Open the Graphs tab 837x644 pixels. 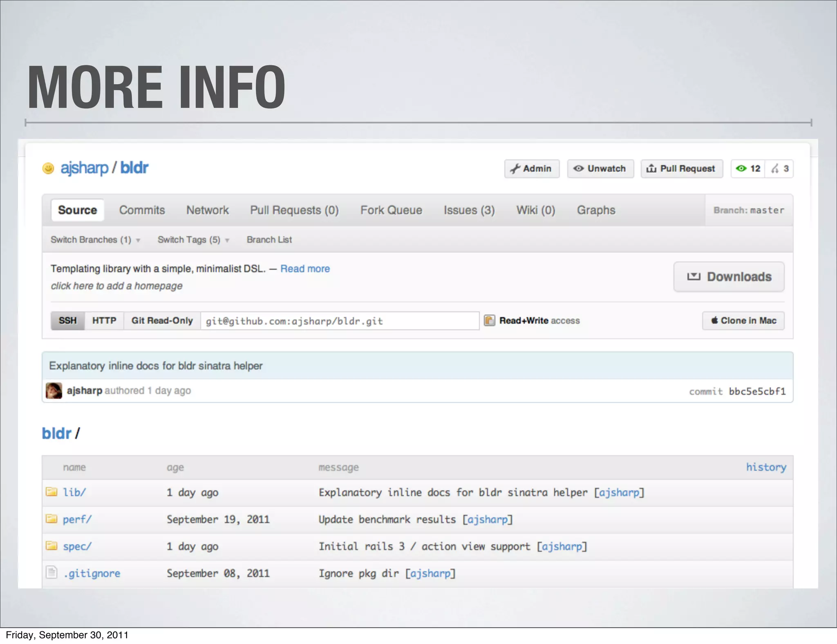pos(596,210)
